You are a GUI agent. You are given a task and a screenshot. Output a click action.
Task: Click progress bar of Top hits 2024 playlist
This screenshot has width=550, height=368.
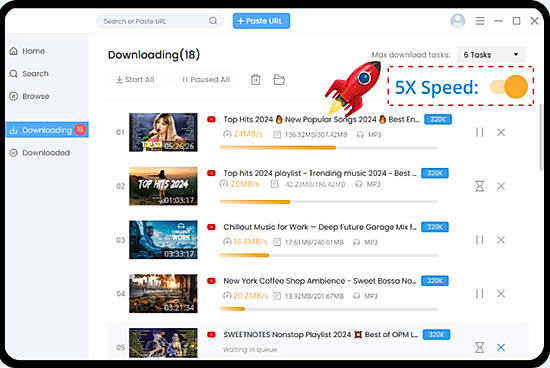click(329, 202)
